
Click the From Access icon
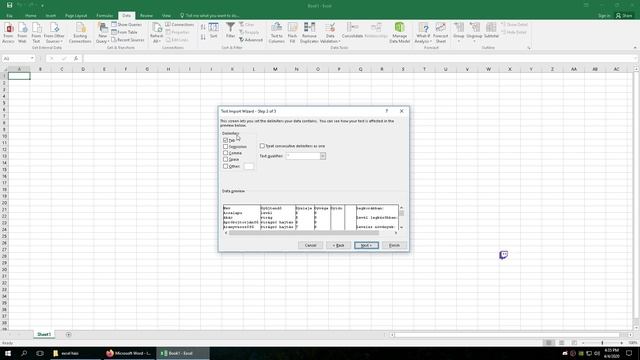8,33
